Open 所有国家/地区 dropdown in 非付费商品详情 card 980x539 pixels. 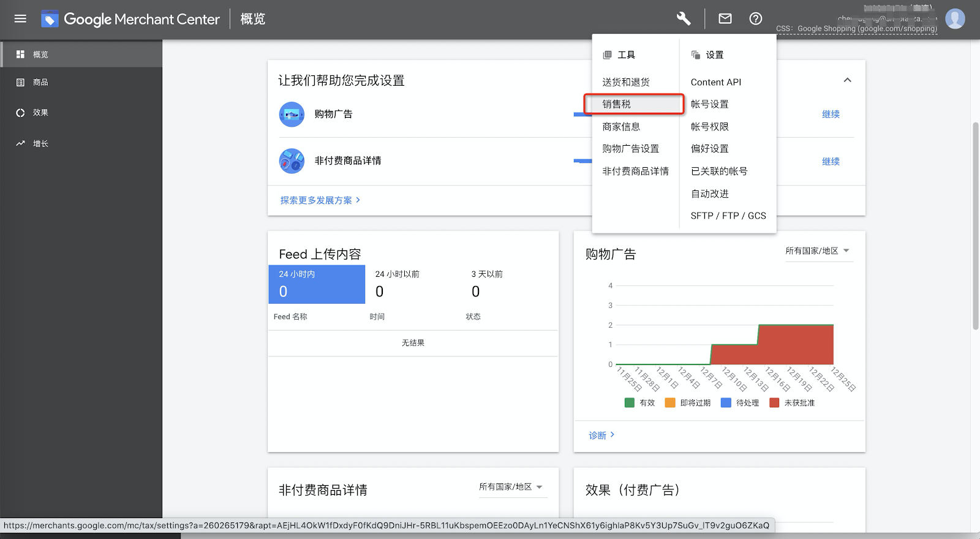(x=512, y=487)
